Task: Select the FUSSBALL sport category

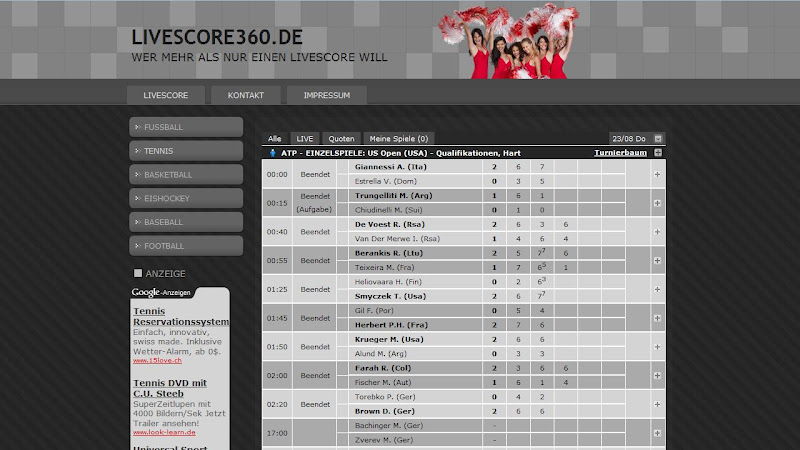Action: coord(186,127)
